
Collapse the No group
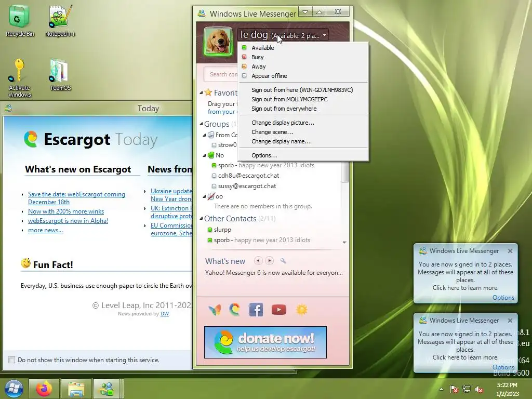point(205,155)
